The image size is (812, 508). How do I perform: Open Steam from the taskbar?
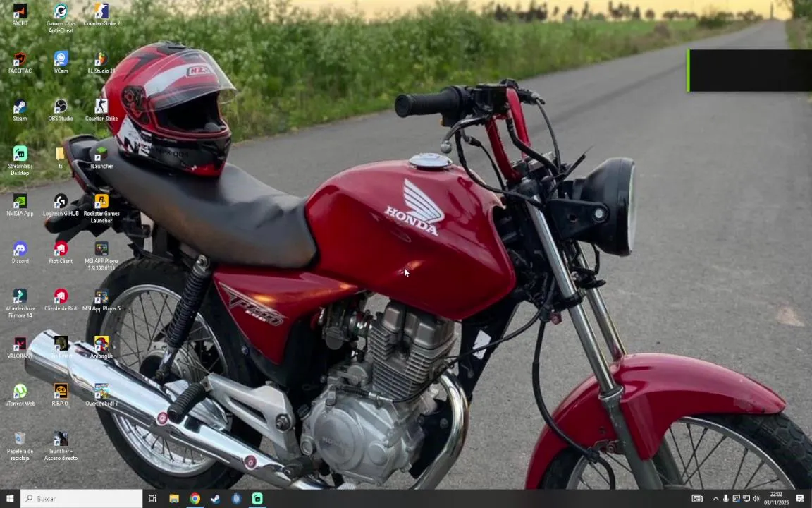[216, 499]
